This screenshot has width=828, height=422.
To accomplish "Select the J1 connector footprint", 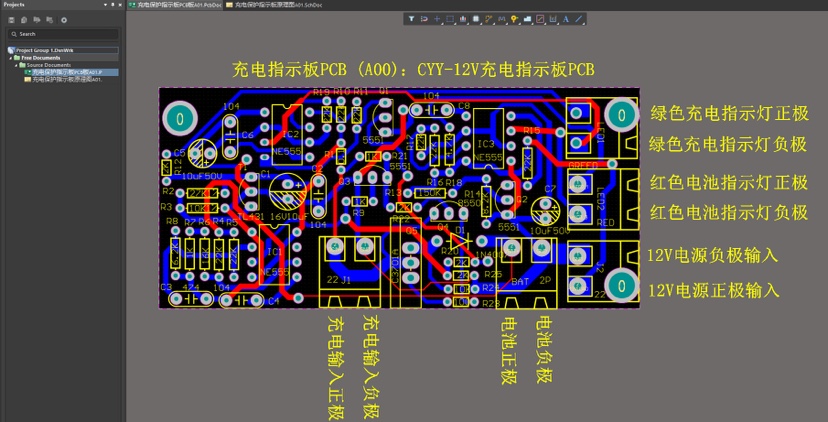I will 350,272.
